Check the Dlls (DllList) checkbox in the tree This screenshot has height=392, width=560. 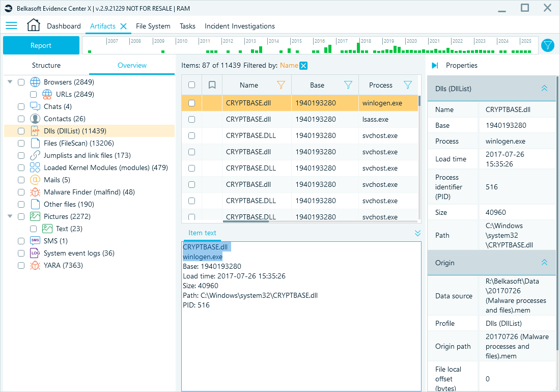coord(21,131)
